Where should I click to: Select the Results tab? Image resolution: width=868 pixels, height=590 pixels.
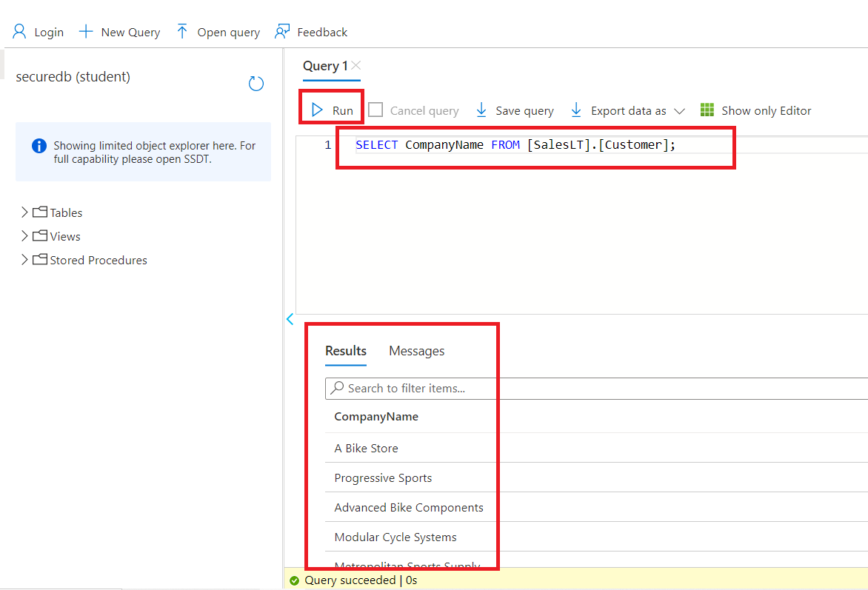[346, 351]
